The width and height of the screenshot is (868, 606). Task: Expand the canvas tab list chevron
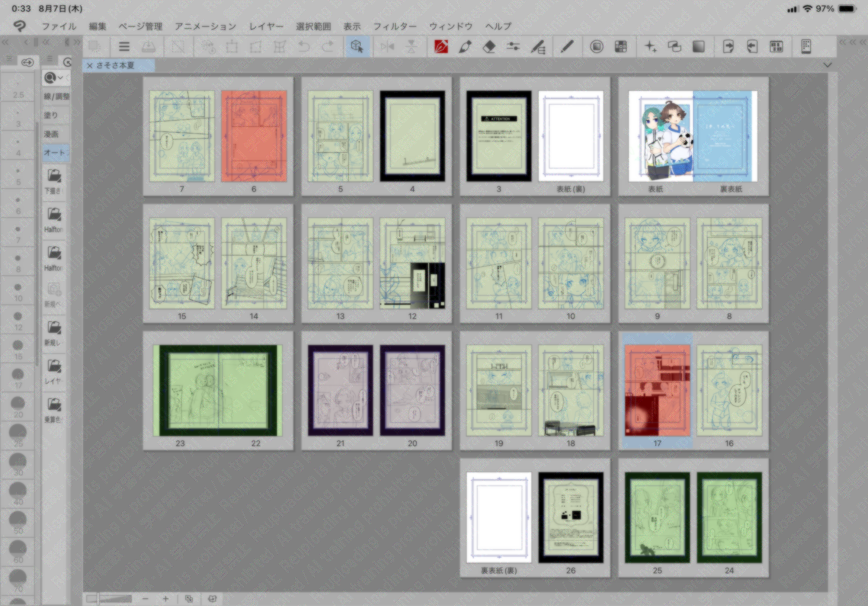[x=828, y=65]
